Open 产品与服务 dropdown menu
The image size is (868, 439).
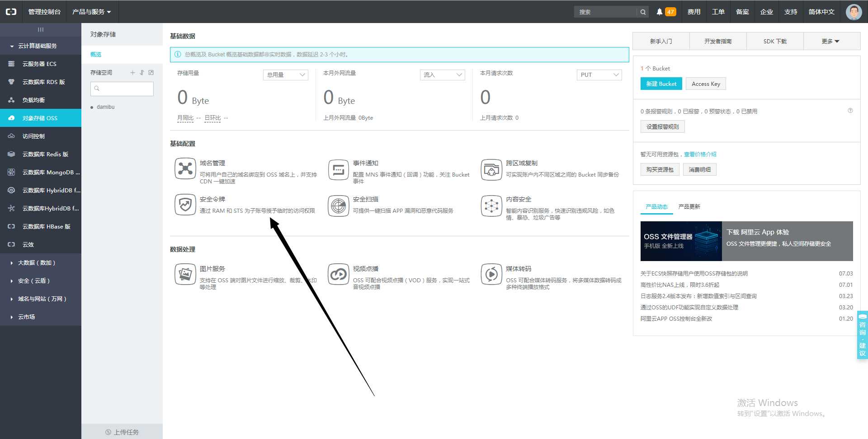point(92,12)
